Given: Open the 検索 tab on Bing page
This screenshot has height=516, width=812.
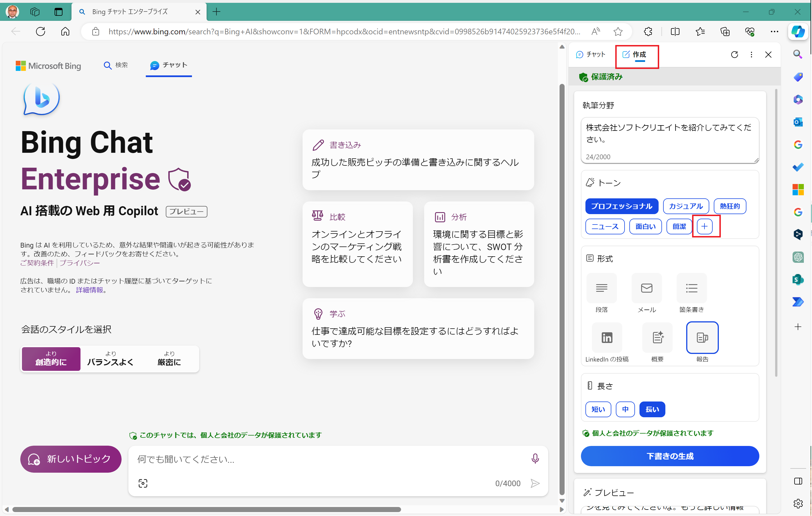Looking at the screenshot, I should coord(116,65).
